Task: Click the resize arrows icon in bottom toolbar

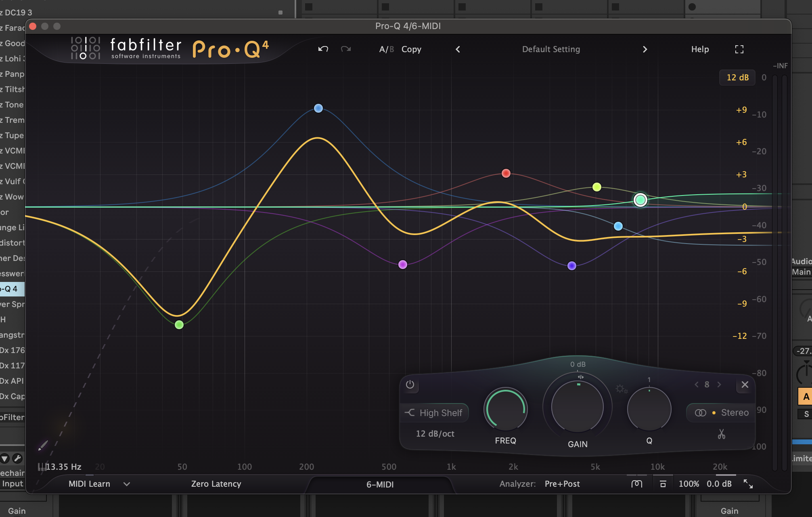Action: coord(747,483)
